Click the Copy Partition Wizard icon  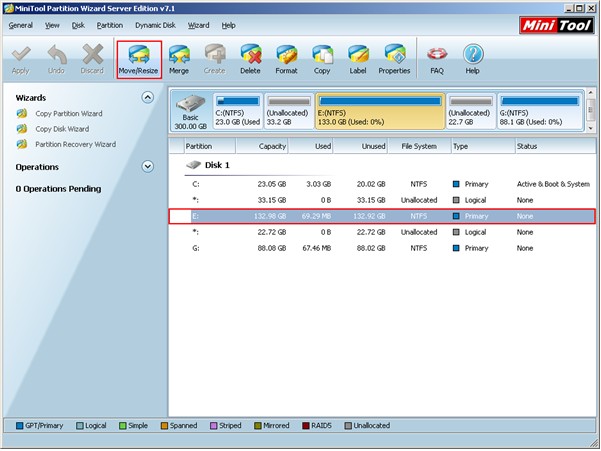pos(22,113)
